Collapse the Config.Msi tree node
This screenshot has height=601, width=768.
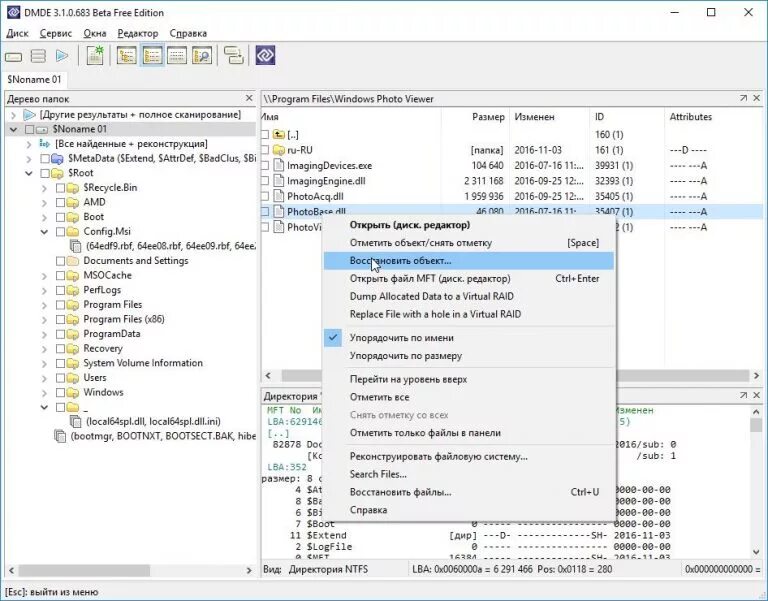tap(44, 232)
